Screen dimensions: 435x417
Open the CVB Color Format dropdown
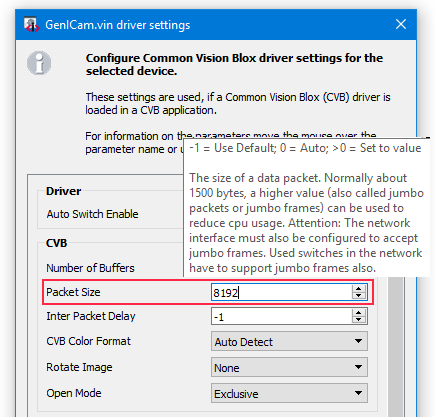[x=289, y=341]
